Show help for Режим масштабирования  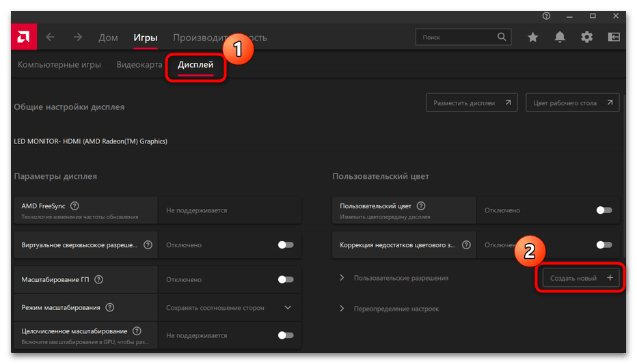coord(109,307)
